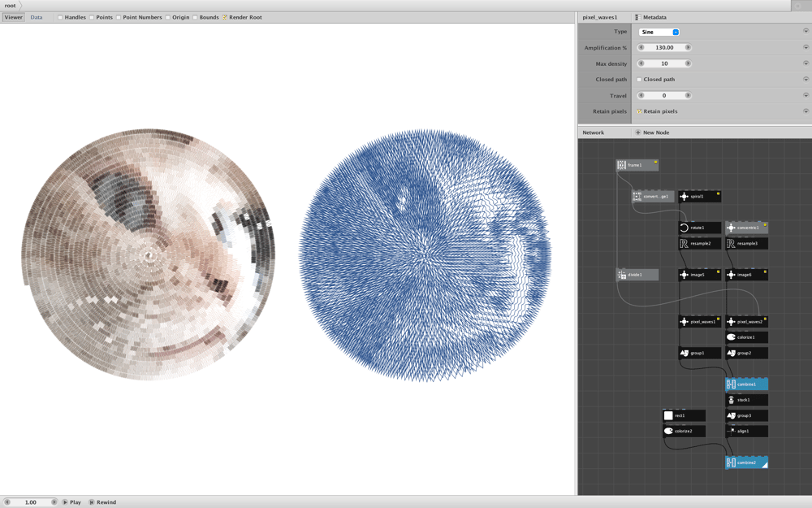Viewport: 812px width, 508px height.
Task: Select the pixel_waves1 node
Action: [x=700, y=322]
